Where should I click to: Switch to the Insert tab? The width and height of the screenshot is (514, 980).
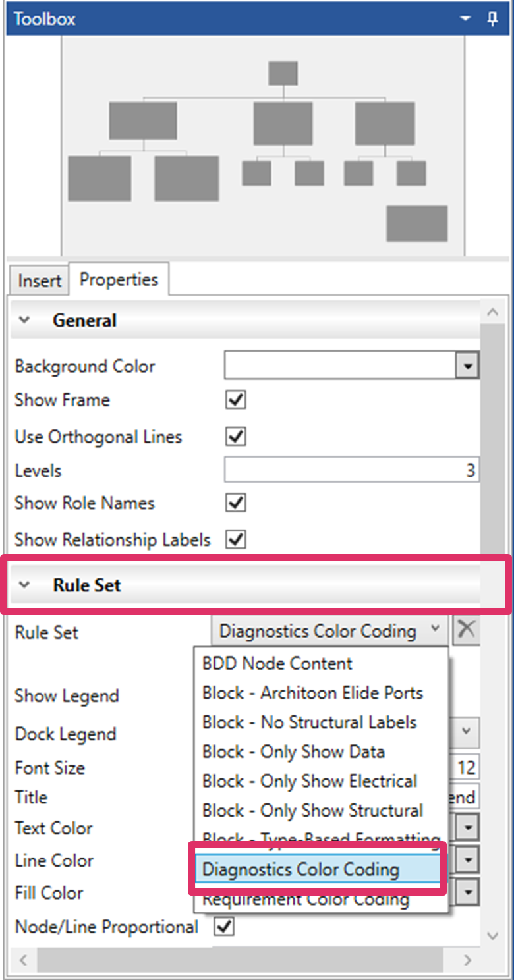coord(39,281)
